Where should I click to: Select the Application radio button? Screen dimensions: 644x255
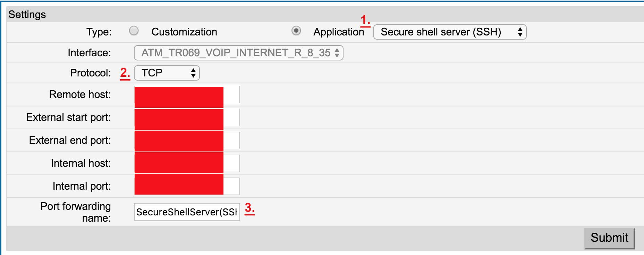point(296,31)
